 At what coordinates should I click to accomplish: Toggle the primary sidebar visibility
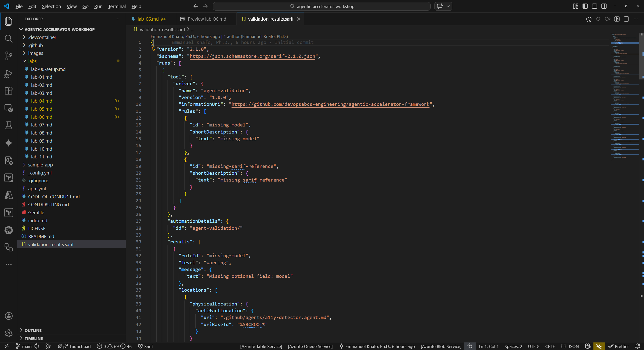[585, 6]
